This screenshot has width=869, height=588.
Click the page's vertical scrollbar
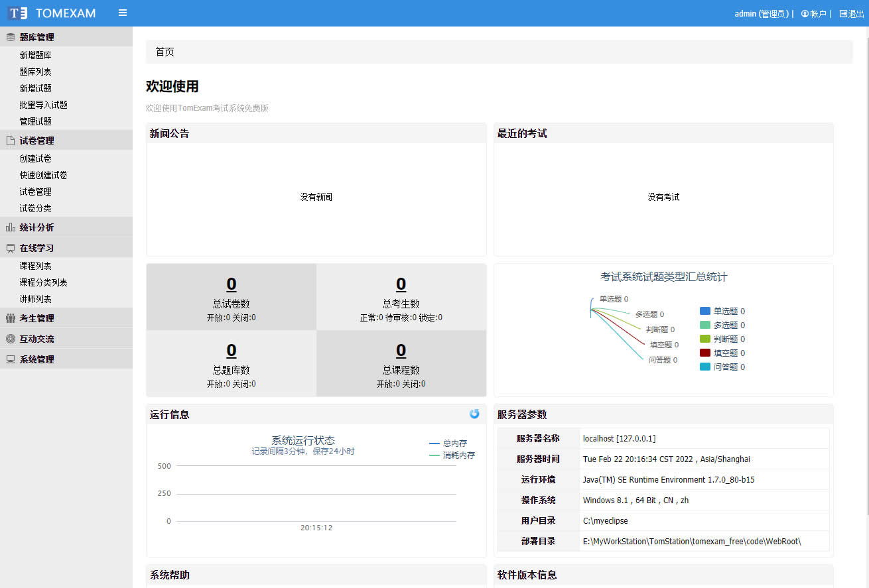click(x=865, y=265)
